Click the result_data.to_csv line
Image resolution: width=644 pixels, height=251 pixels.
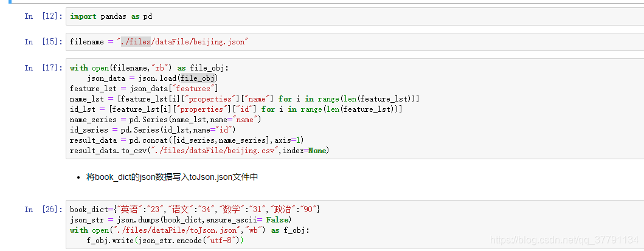[x=199, y=151]
